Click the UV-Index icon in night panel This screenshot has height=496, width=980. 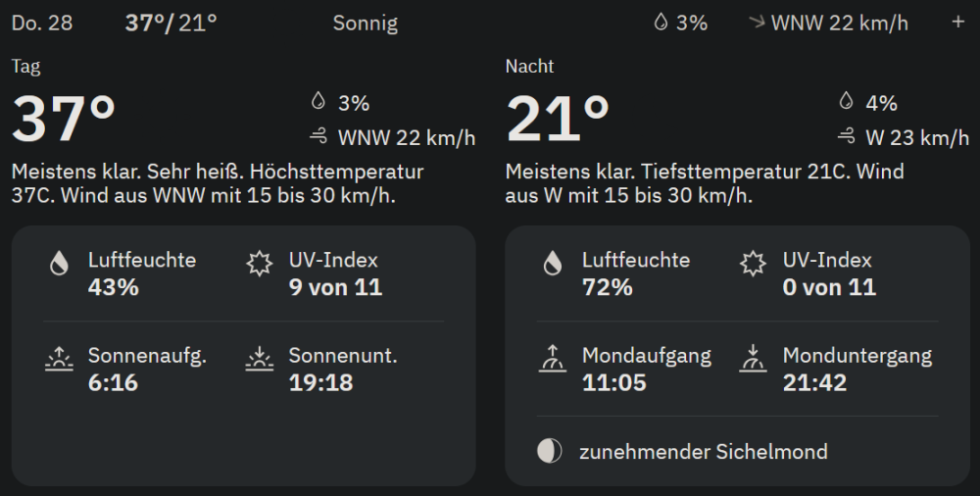point(753,264)
